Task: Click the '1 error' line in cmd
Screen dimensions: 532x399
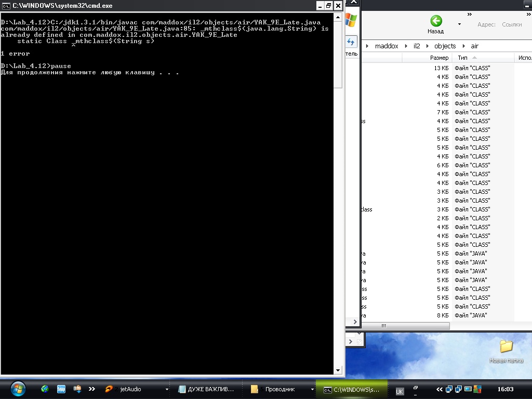Action: [15, 54]
